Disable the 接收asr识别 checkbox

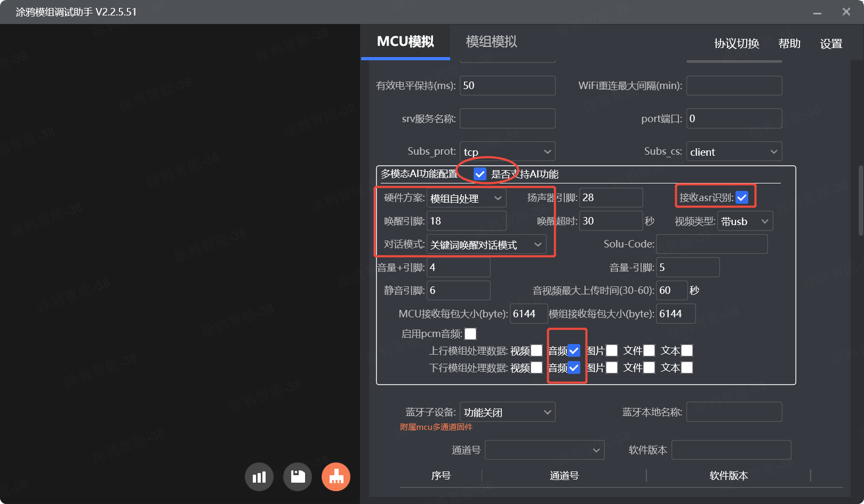742,197
